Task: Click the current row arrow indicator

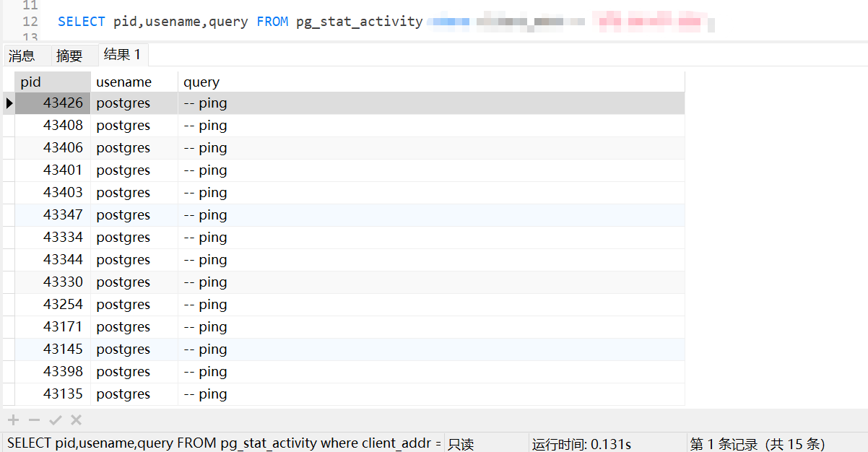Action: pyautogui.click(x=9, y=103)
